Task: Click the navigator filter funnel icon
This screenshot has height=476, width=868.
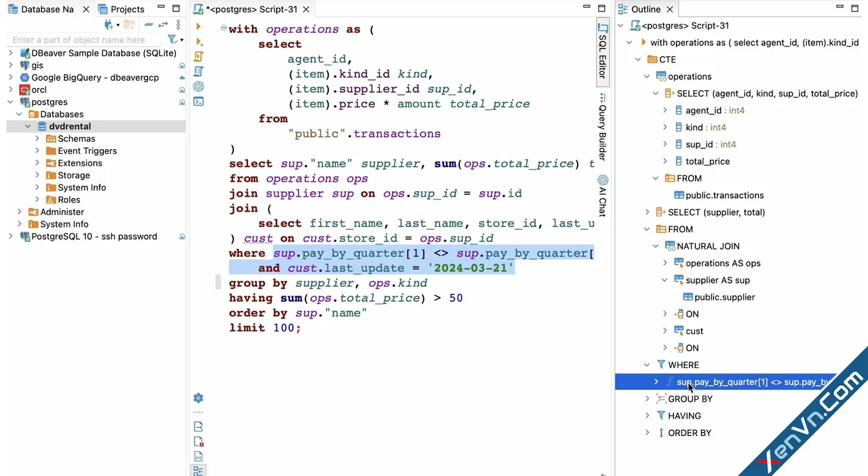Action: click(172, 40)
